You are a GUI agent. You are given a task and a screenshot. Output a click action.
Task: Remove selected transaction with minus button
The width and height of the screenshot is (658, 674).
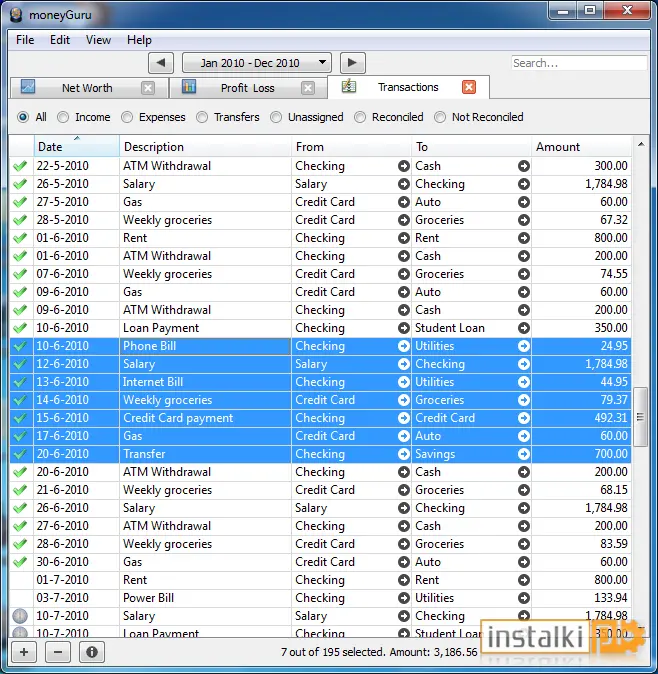pyautogui.click(x=58, y=652)
